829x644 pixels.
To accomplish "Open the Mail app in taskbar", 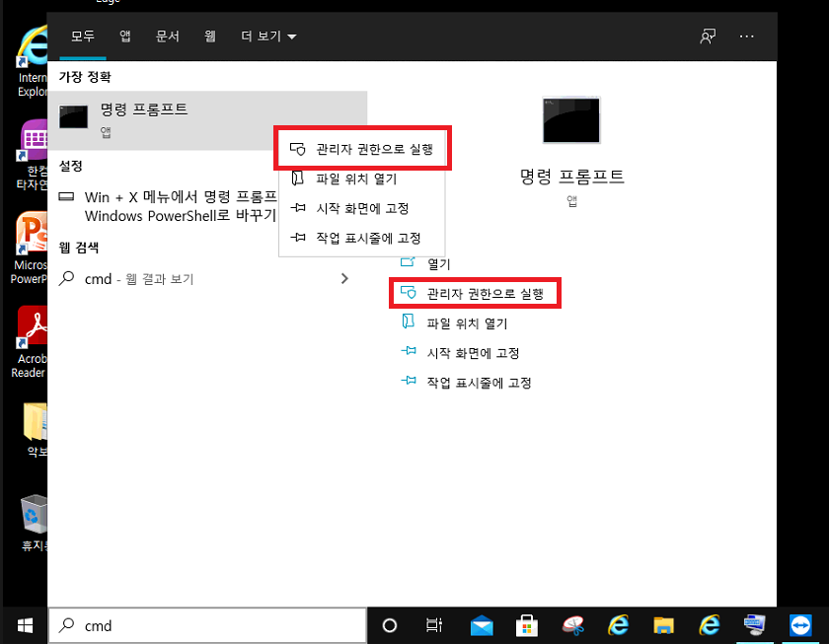I will pos(482,626).
